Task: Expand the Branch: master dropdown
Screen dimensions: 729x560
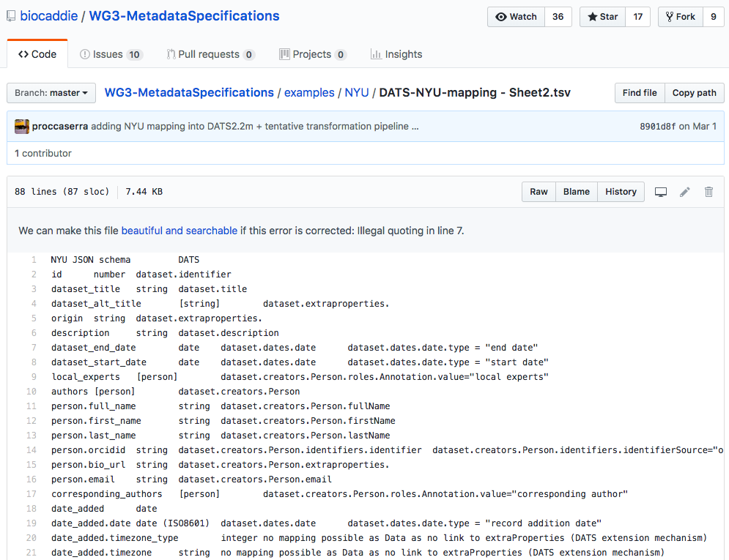Action: click(x=51, y=93)
